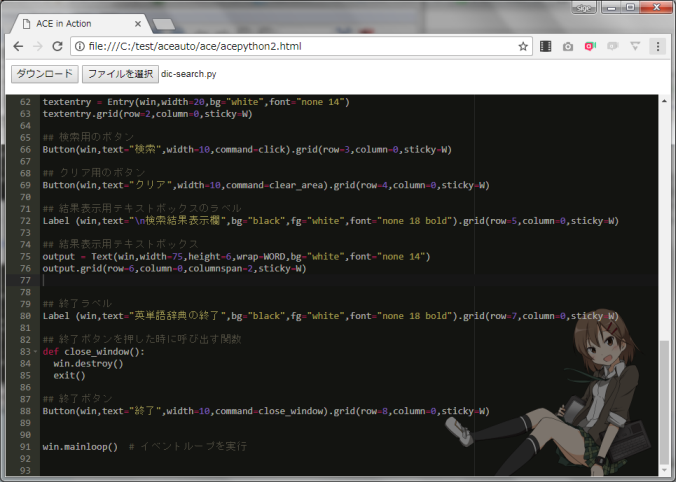The height and width of the screenshot is (482, 676).
Task: Reload the acepython2.html page
Action: (57, 46)
